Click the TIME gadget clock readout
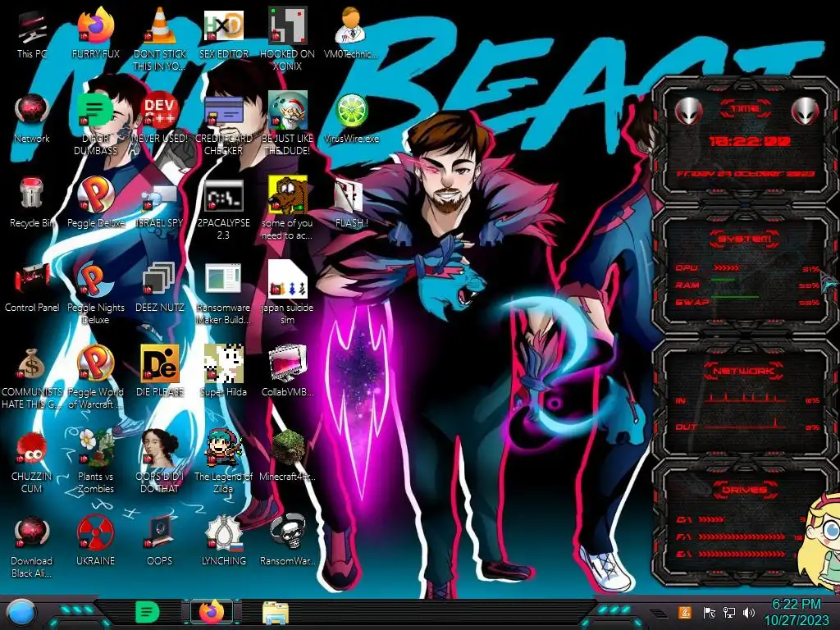840x630 pixels. tap(750, 141)
